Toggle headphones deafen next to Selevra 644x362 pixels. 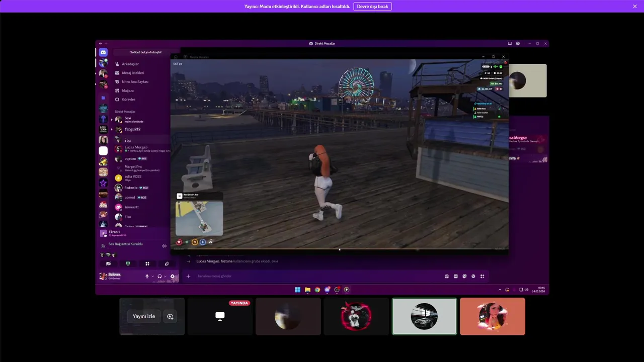pyautogui.click(x=159, y=276)
